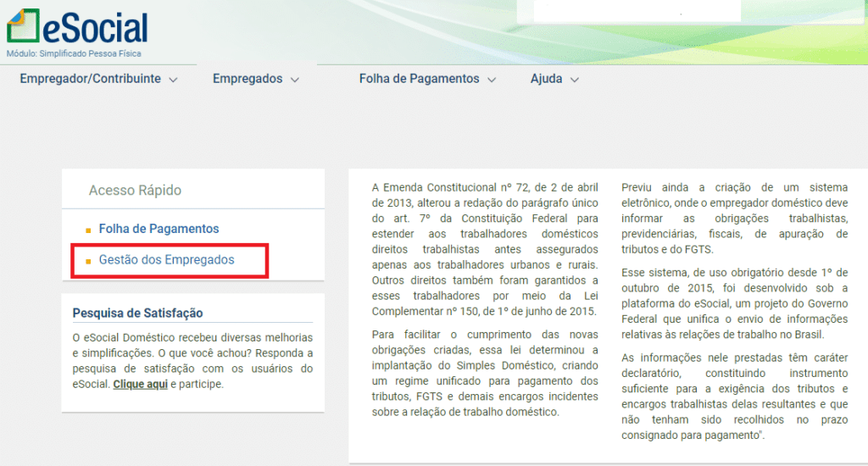Viewport: 868px width, 466px height.
Task: Click the paragraph starting 'Esse sistema, de uso obrigatório'
Action: 735,303
